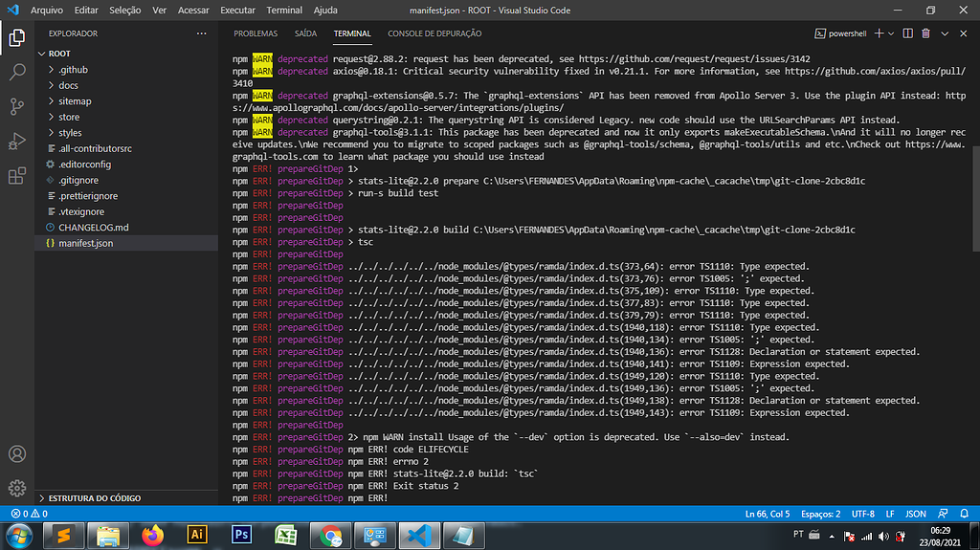Open launch profile dropdown next to plus

click(x=891, y=33)
